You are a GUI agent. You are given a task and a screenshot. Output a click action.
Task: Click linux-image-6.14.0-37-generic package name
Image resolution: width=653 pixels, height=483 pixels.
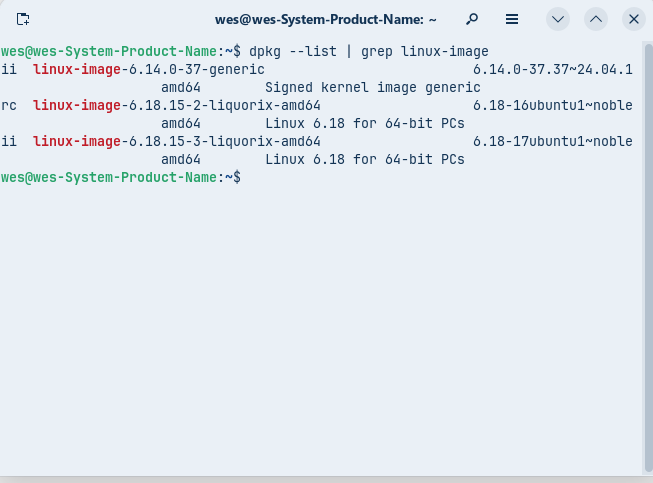click(148, 69)
